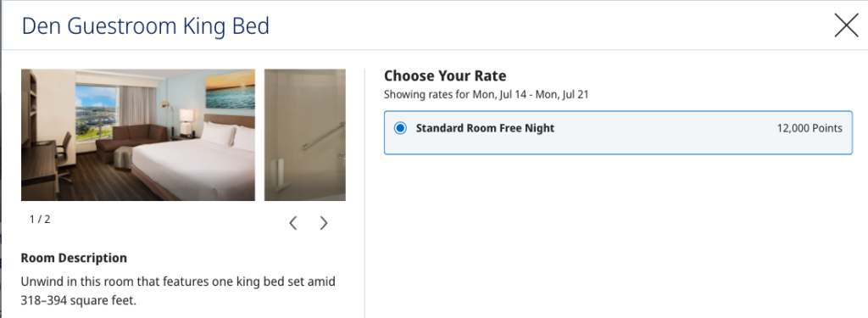Viewport: 868px width, 318px height.
Task: Click the sunset ocean painting in the photo
Action: tap(230, 92)
